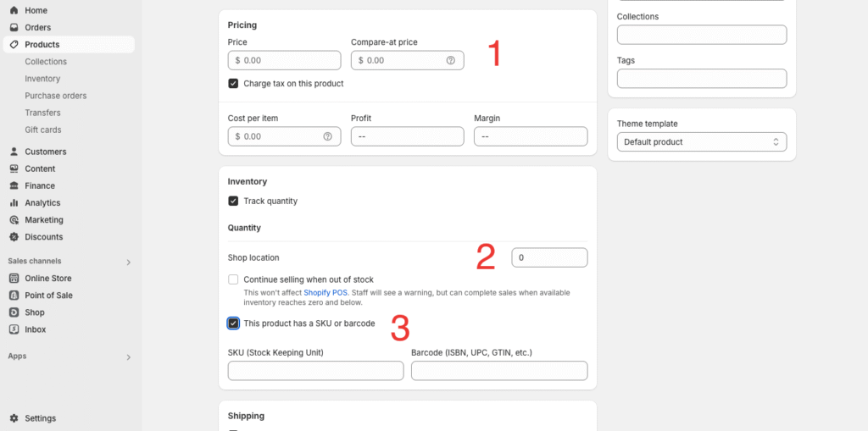
Task: Click the Home icon in sidebar
Action: click(14, 10)
